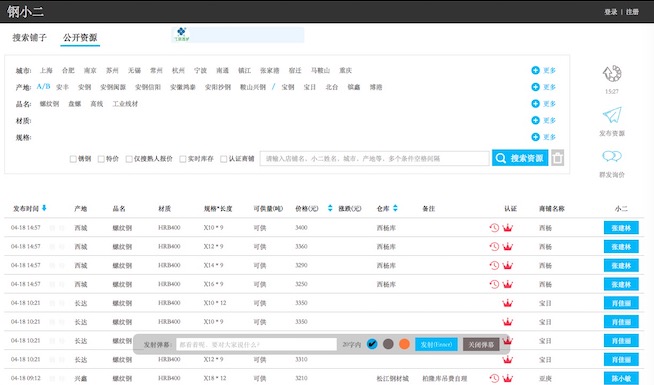Image resolution: width=654 pixels, height=385 pixels.
Task: Open the 群发询价 chat bubbles icon
Action: tap(612, 156)
